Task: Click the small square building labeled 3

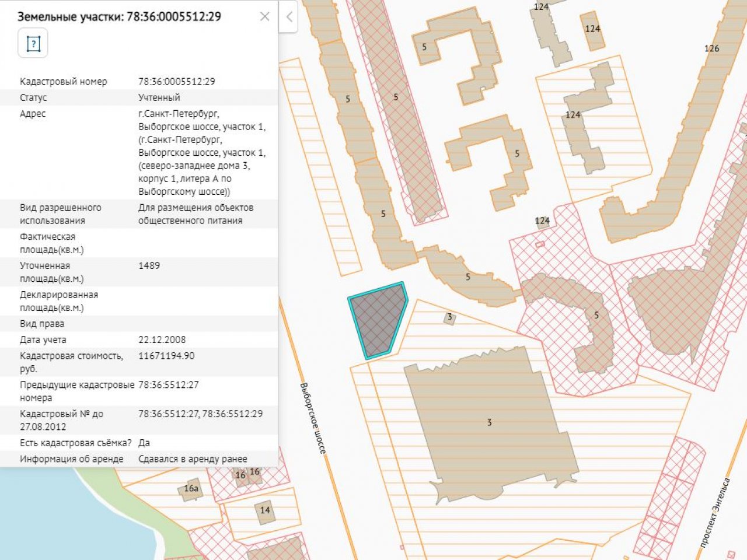Action: coord(449,318)
